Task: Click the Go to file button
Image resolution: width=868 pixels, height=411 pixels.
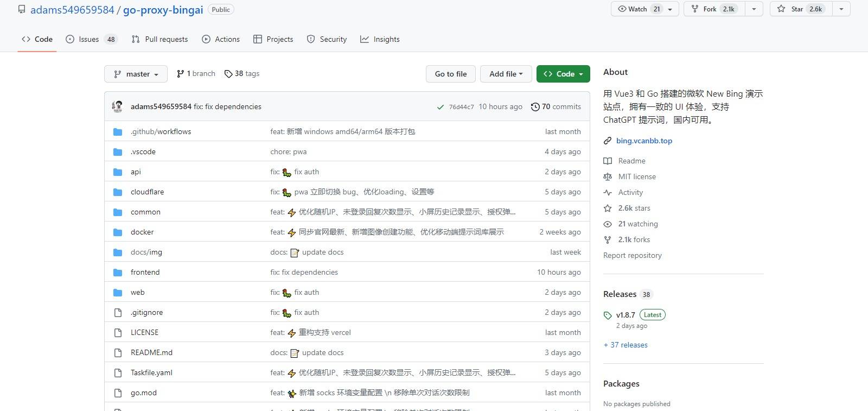Action: (451, 74)
